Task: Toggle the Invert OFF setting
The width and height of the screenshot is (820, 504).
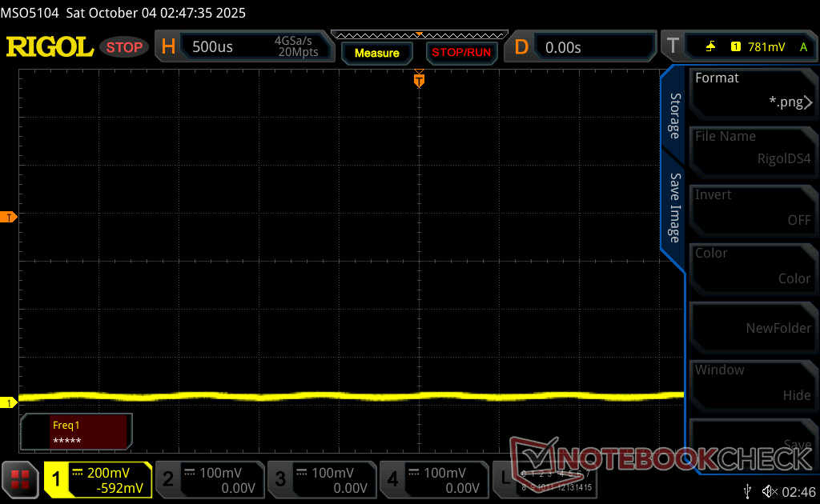Action: coord(753,208)
